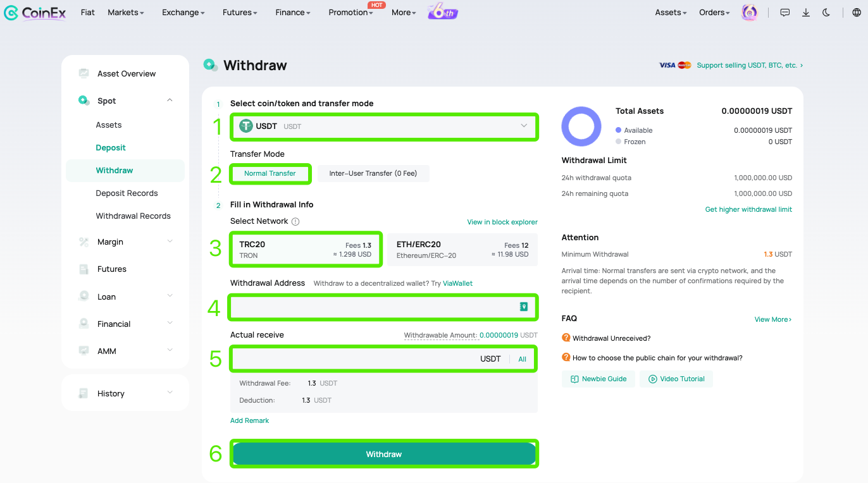
Task: Choose the ETH/ERC20 network option
Action: tap(462, 250)
